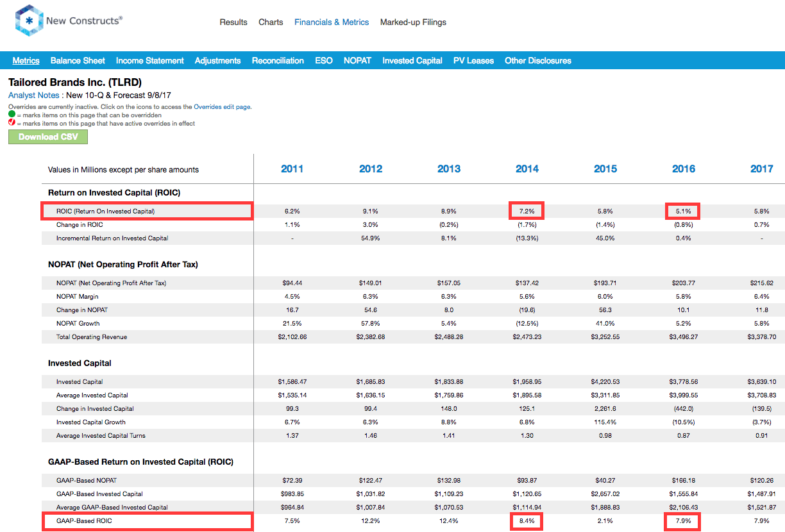The height and width of the screenshot is (532, 785).
Task: Select the GAAP-Based NOPAT row label
Action: point(86,480)
